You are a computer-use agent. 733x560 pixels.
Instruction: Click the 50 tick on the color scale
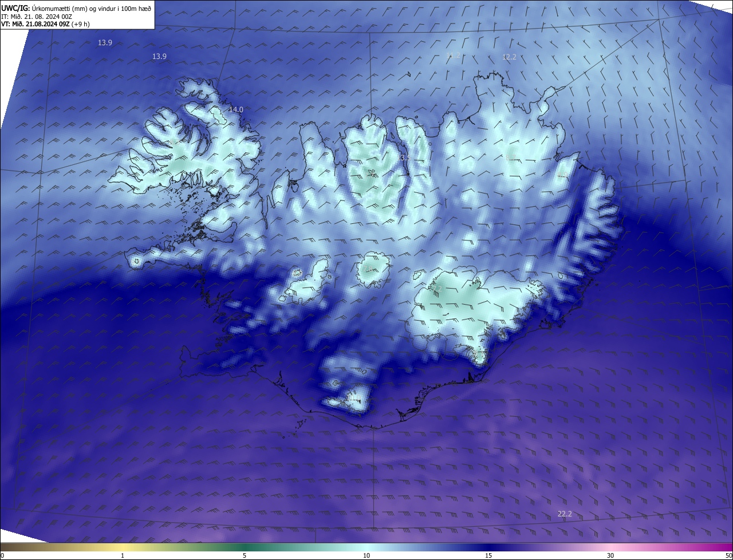coord(729,555)
